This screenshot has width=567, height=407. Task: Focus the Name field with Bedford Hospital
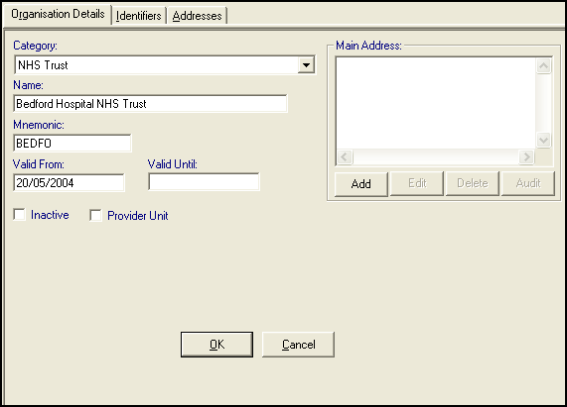[150, 104]
